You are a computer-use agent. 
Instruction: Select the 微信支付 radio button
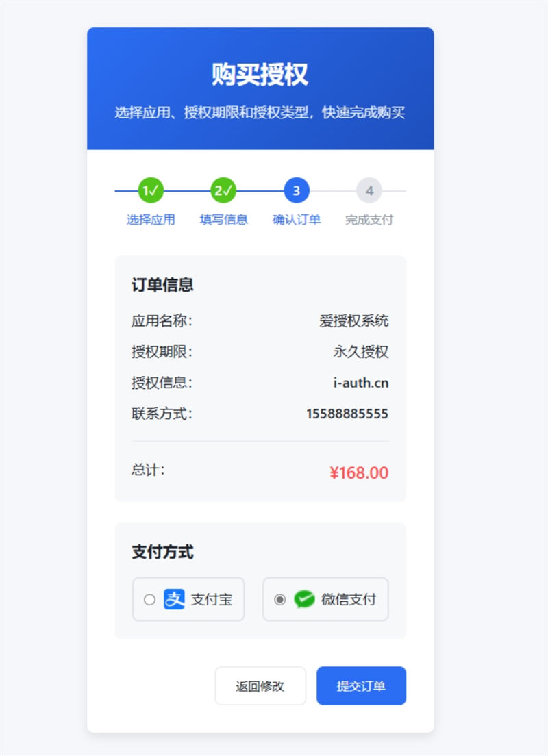coord(279,599)
